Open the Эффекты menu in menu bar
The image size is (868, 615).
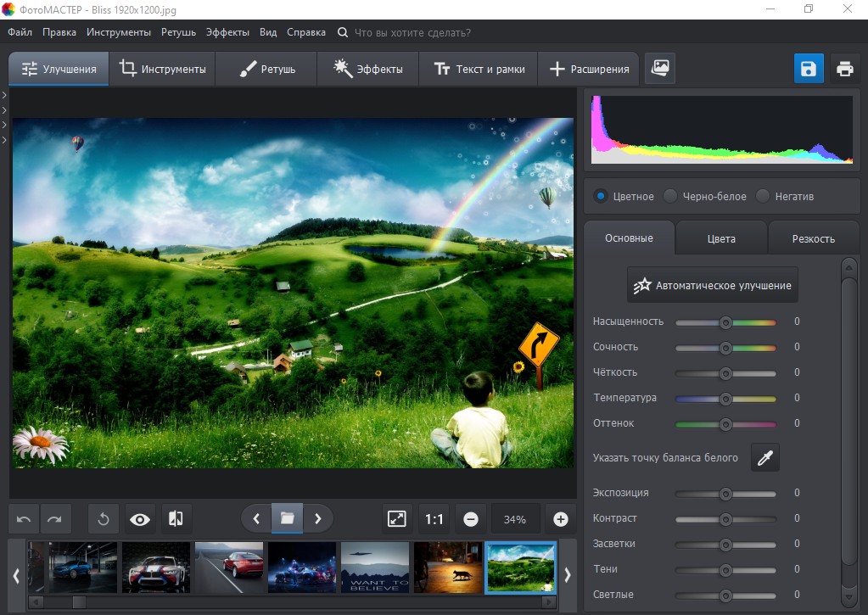click(x=228, y=32)
